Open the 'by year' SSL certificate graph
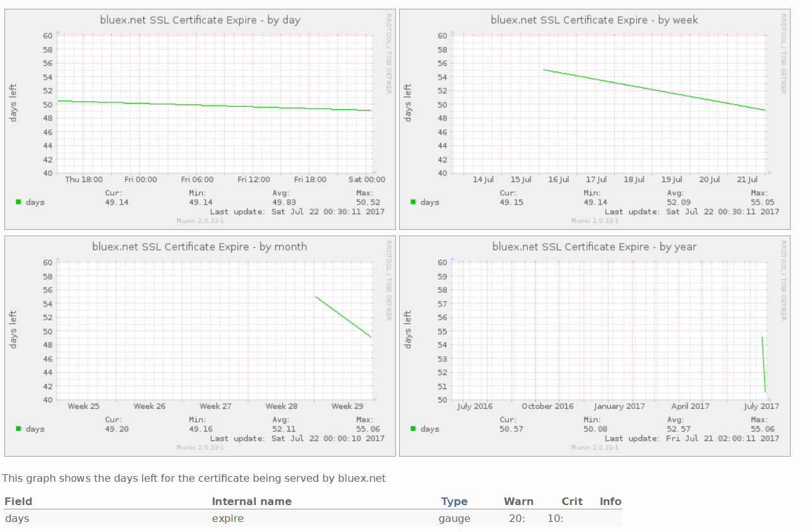The image size is (812, 532). [594, 346]
